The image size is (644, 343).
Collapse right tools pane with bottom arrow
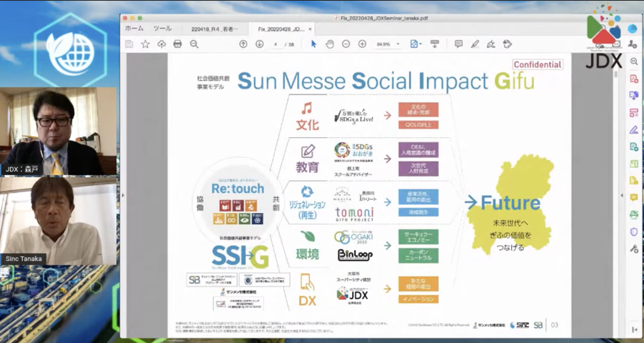pos(634,329)
